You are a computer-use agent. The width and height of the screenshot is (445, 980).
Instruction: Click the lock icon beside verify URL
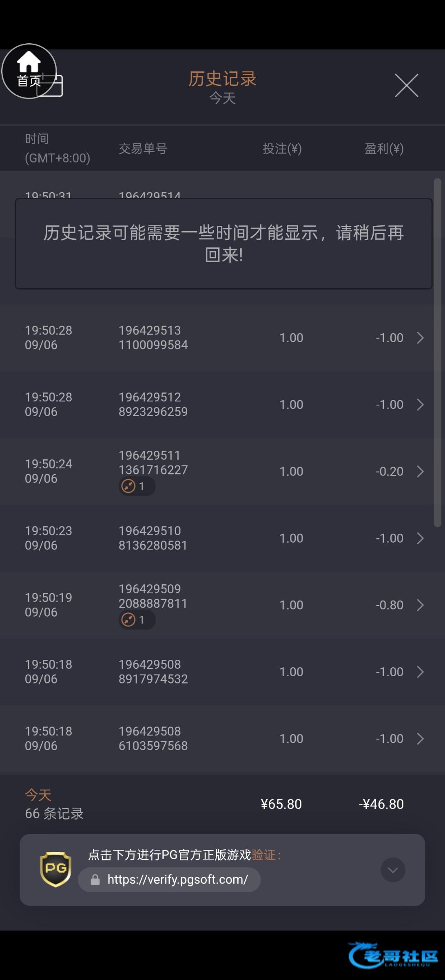pyautogui.click(x=95, y=880)
